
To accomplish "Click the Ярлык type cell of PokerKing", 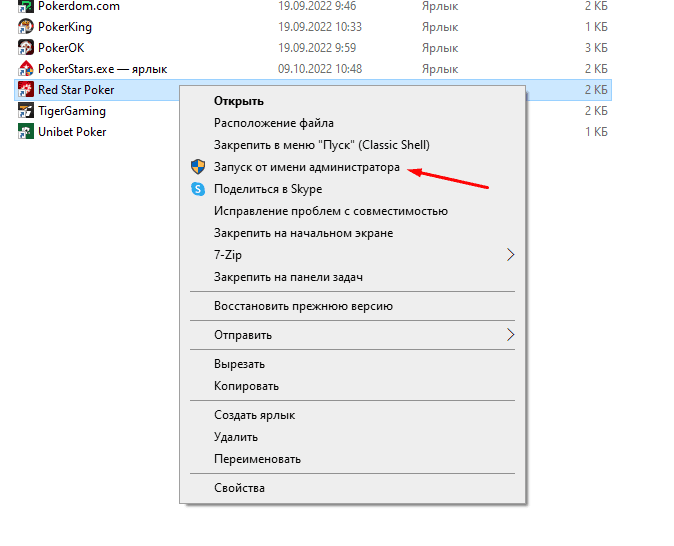I will [x=440, y=27].
